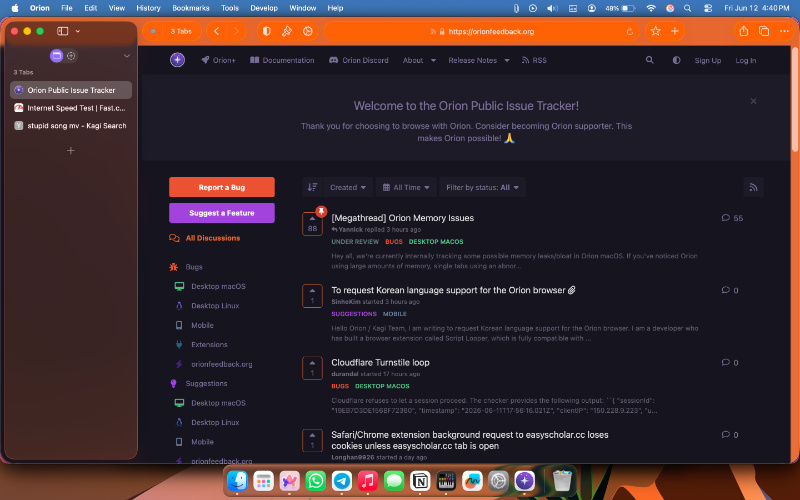Upvote the Orion Memory Issues megathread
Image resolution: width=800 pixels, height=500 pixels.
click(x=312, y=224)
